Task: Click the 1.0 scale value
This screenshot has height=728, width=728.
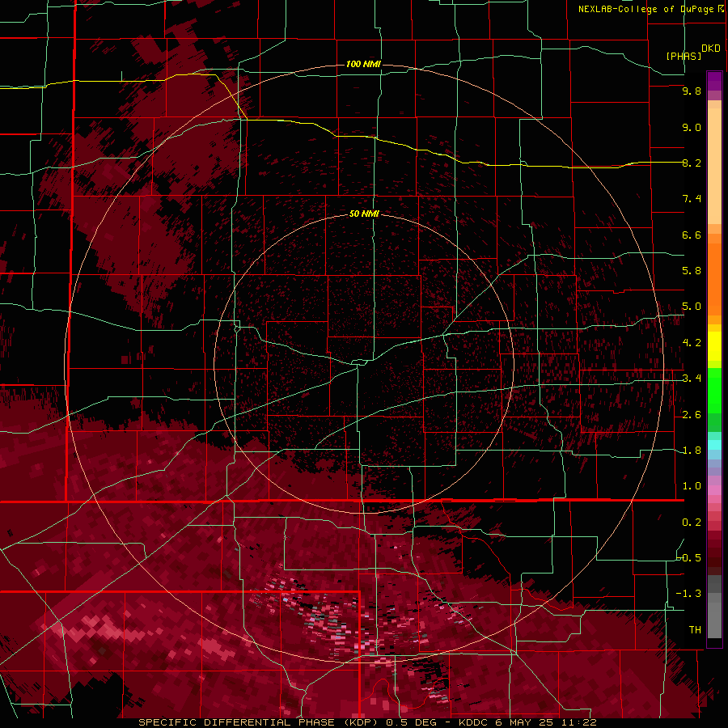Action: click(692, 486)
